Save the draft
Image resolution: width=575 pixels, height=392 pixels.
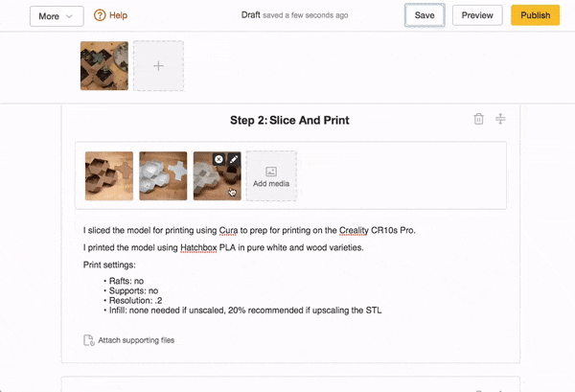coord(425,16)
